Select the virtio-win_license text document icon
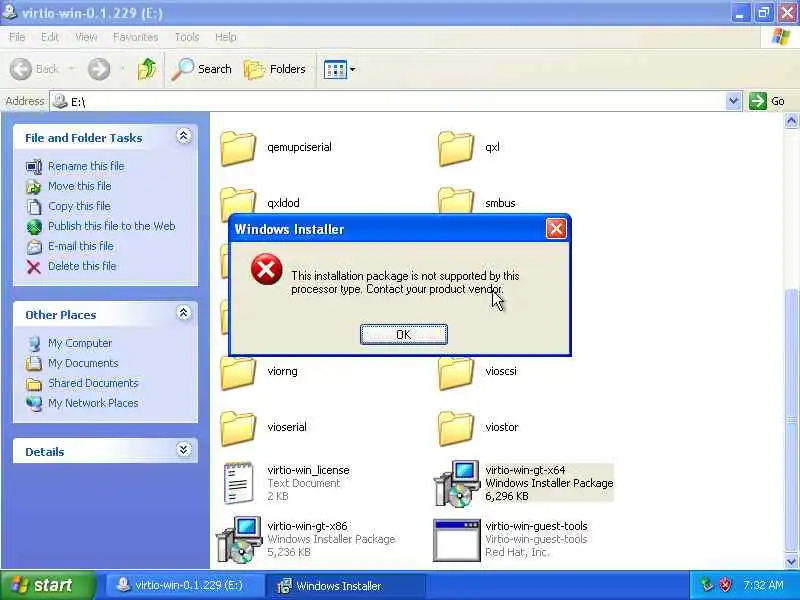Screen dimensions: 800x600 pyautogui.click(x=238, y=483)
